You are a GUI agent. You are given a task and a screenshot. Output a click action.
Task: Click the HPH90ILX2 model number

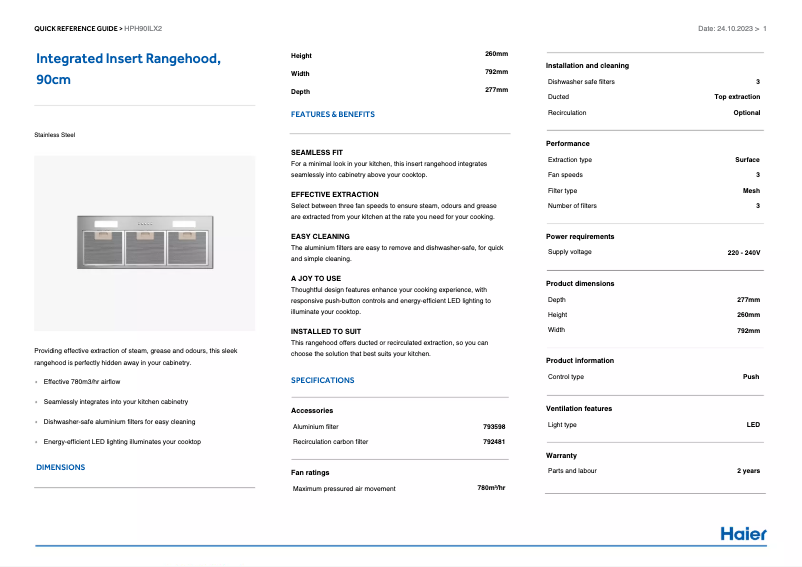tap(143, 29)
